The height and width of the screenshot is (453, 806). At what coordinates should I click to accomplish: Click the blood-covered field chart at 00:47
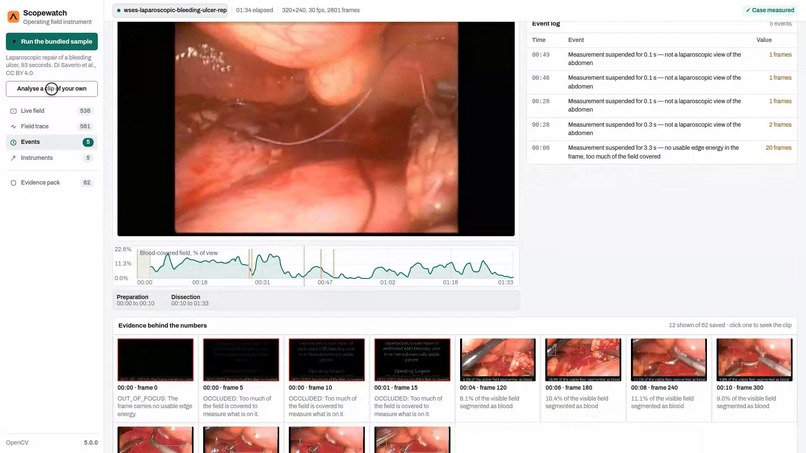pyautogui.click(x=325, y=265)
